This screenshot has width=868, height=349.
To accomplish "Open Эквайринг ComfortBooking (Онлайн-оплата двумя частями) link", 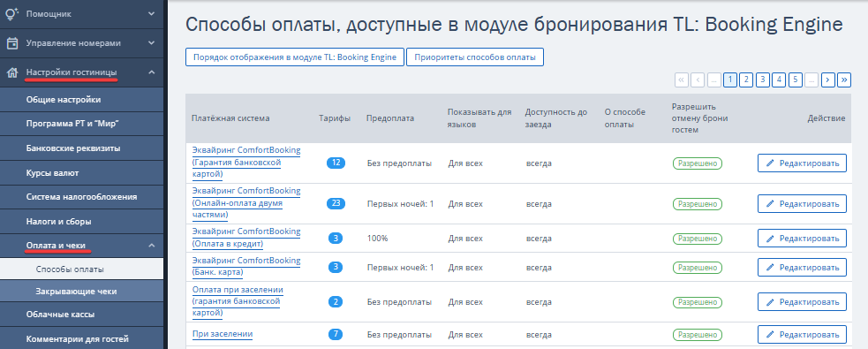I will 246,202.
